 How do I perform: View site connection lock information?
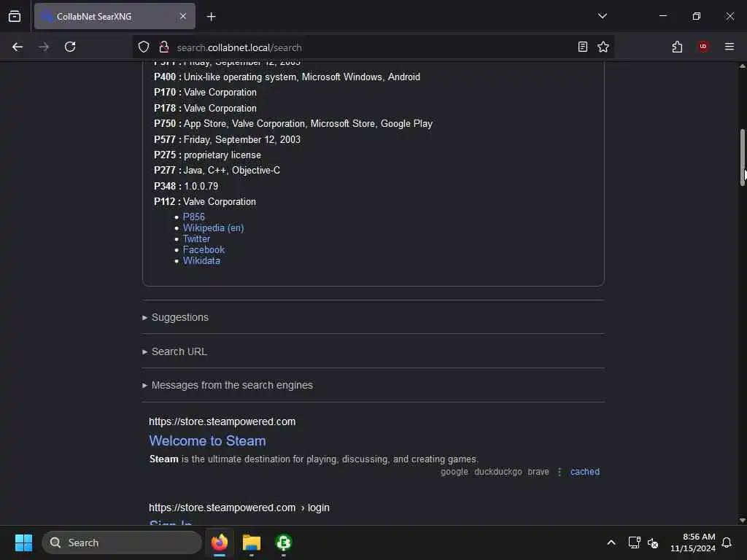[164, 47]
